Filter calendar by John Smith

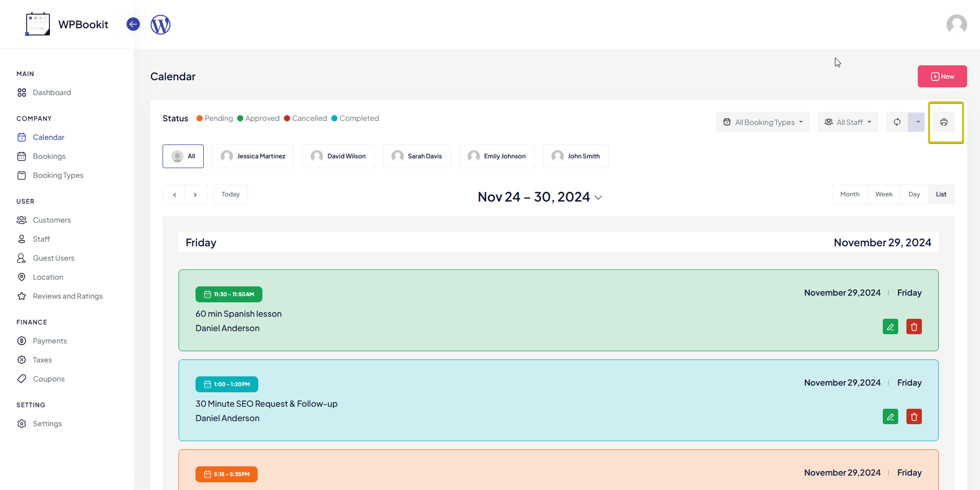point(575,156)
